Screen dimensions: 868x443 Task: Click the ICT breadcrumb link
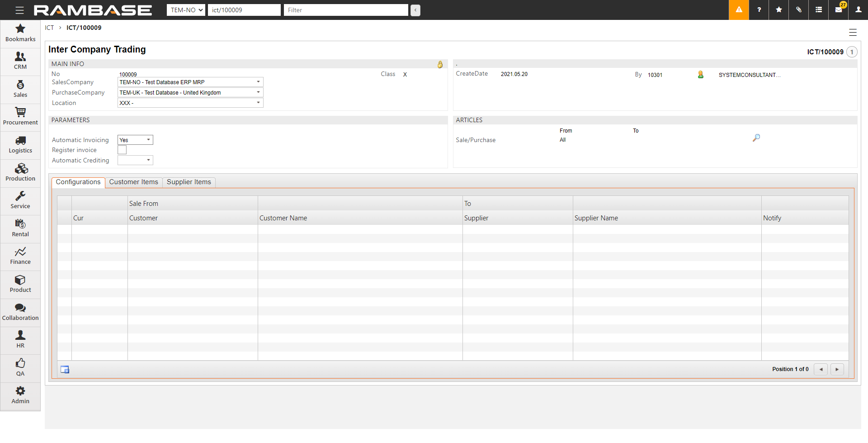coord(49,28)
